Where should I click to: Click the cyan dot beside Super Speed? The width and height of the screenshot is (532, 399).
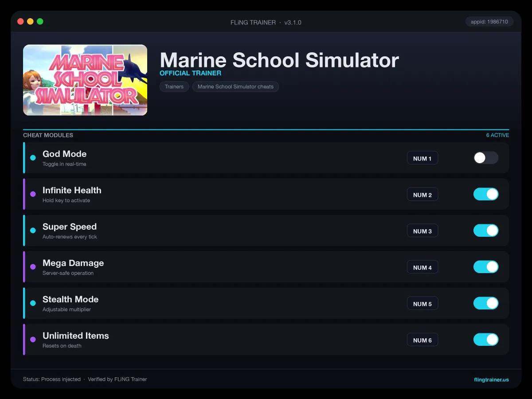pyautogui.click(x=33, y=231)
